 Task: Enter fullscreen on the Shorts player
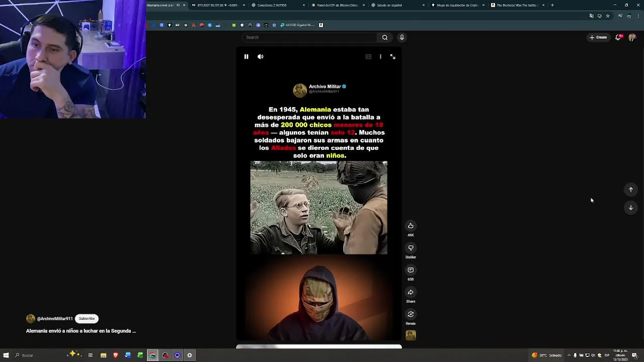[392, 57]
